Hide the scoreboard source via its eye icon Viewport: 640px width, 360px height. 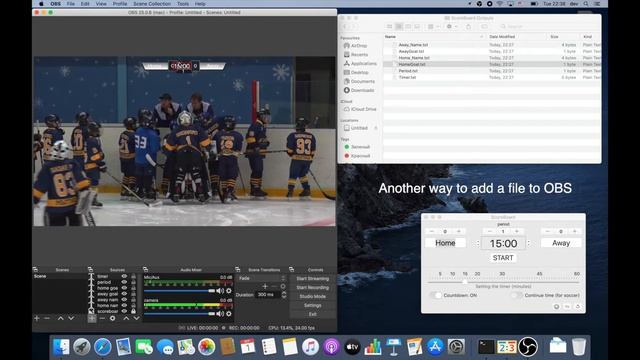tap(124, 311)
